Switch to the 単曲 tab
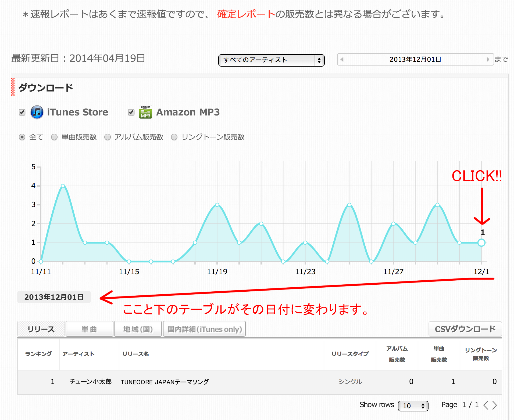Viewport: 514px width, 420px height. (89, 329)
